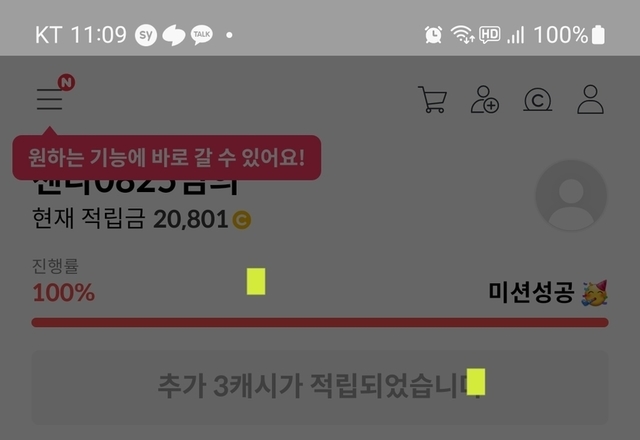Tap the Wi-Fi status icon

[462, 35]
